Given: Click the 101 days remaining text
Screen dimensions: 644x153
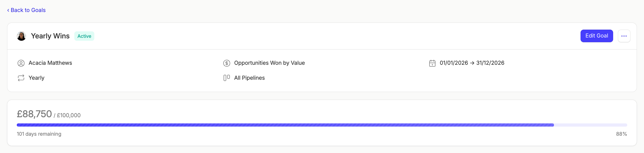Looking at the screenshot, I should coord(39,134).
